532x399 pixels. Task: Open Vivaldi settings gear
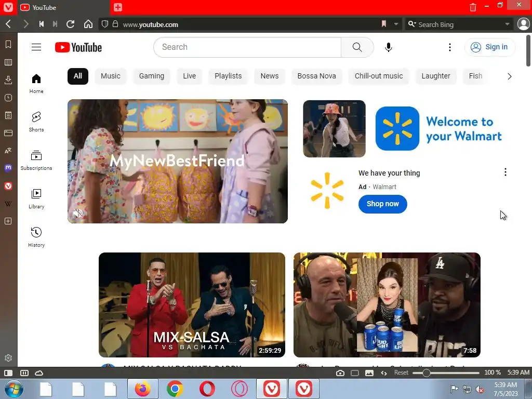[x=8, y=358]
